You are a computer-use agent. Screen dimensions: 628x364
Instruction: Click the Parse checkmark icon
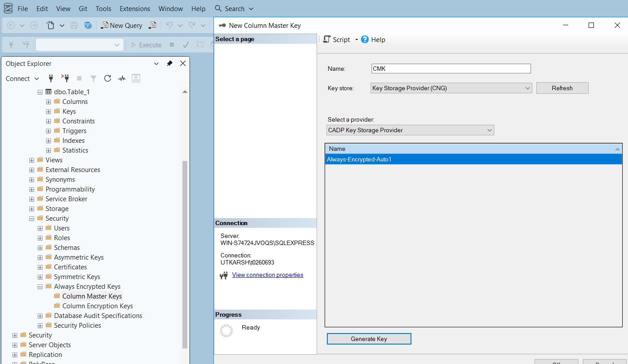[186, 45]
